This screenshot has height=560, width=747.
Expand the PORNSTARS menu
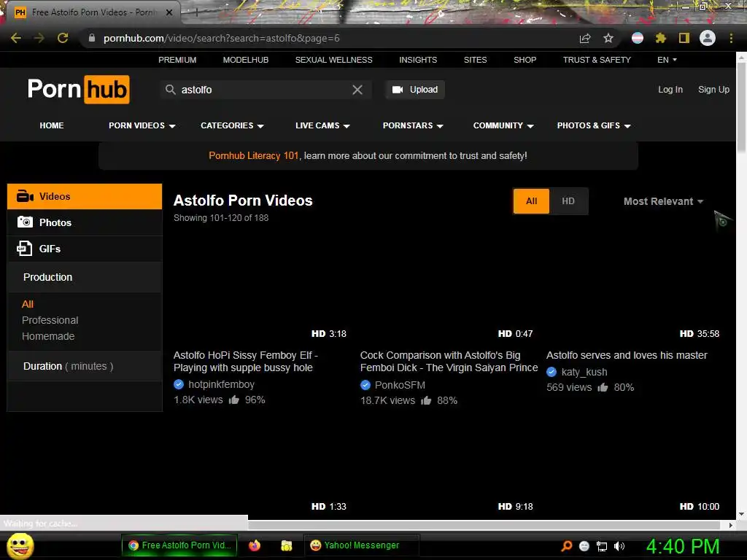[x=413, y=125]
